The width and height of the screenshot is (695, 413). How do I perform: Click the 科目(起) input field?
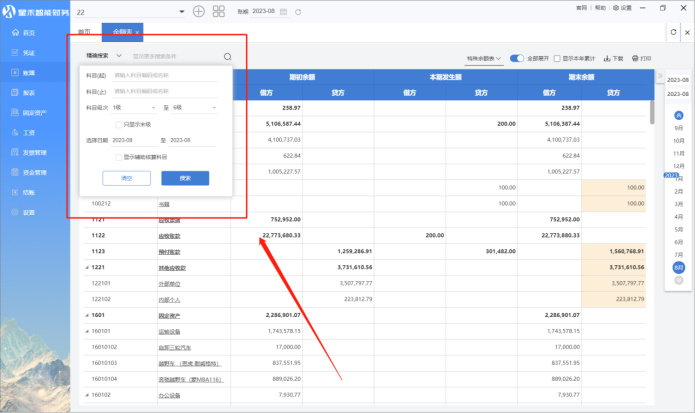click(164, 75)
